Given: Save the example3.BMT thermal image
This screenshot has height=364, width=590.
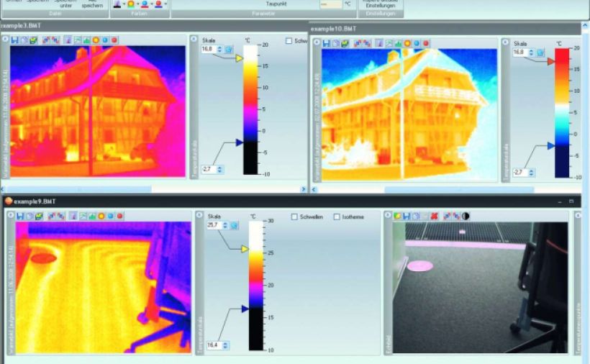Looking at the screenshot, I should (14, 40).
